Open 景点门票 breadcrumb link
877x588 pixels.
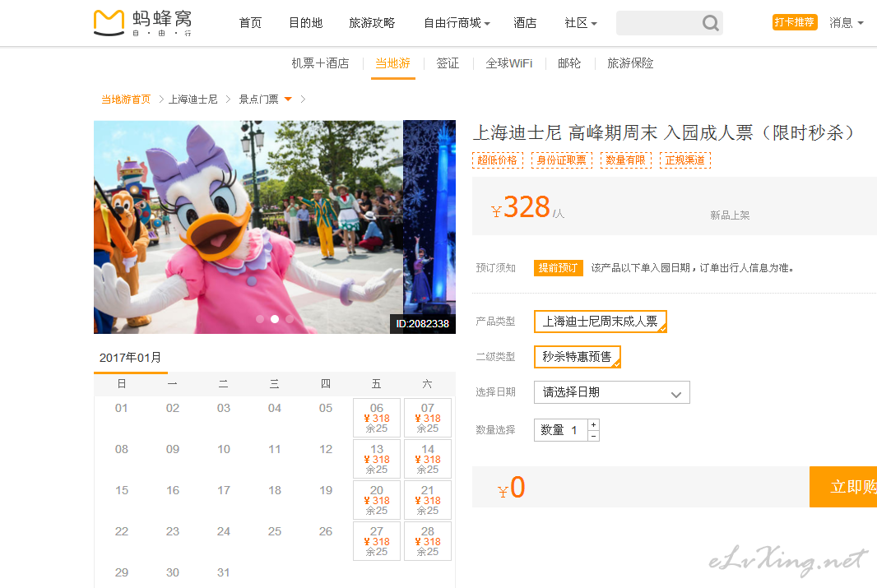(258, 100)
